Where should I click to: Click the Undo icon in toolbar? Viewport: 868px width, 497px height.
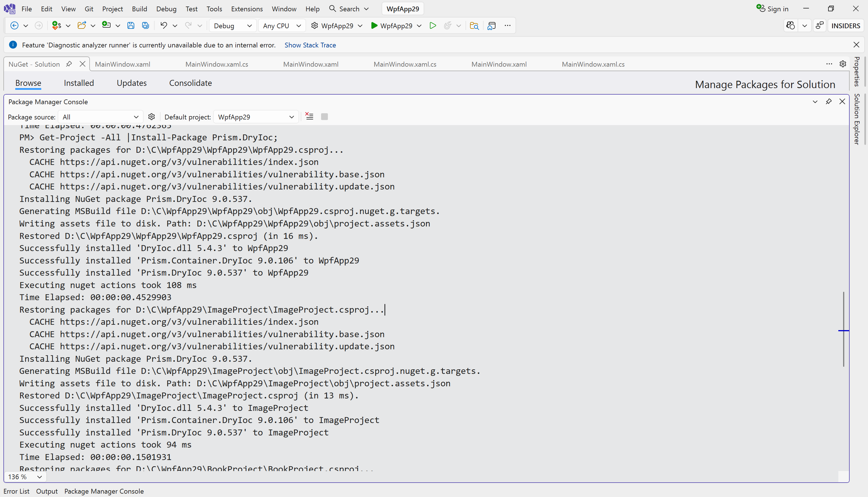(x=164, y=26)
